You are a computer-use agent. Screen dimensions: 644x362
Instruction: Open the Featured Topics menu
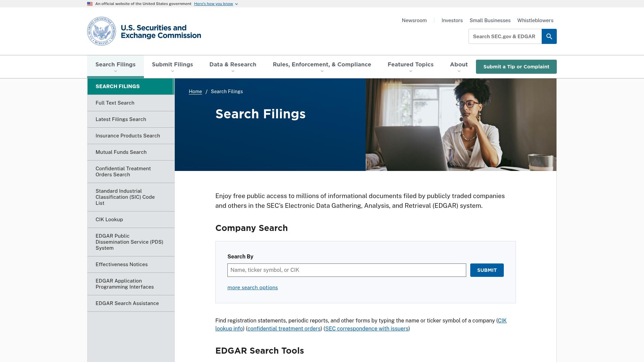pos(411,66)
